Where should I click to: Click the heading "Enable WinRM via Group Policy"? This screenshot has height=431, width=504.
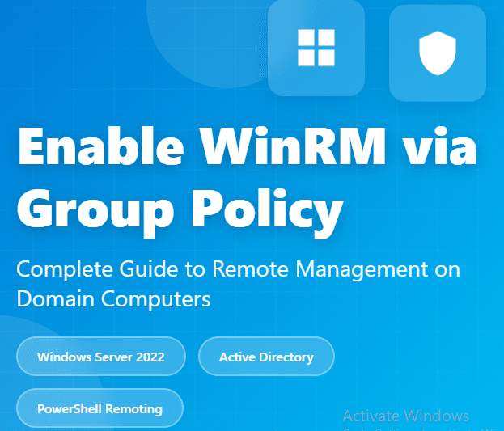[247, 182]
